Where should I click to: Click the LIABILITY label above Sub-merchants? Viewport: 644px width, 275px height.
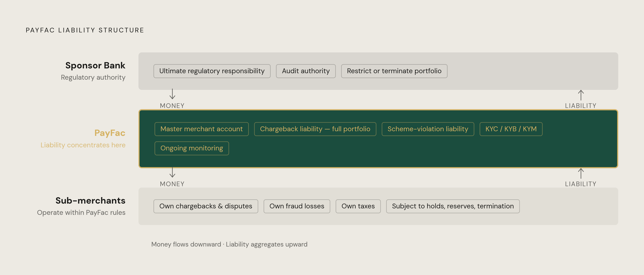pyautogui.click(x=580, y=184)
